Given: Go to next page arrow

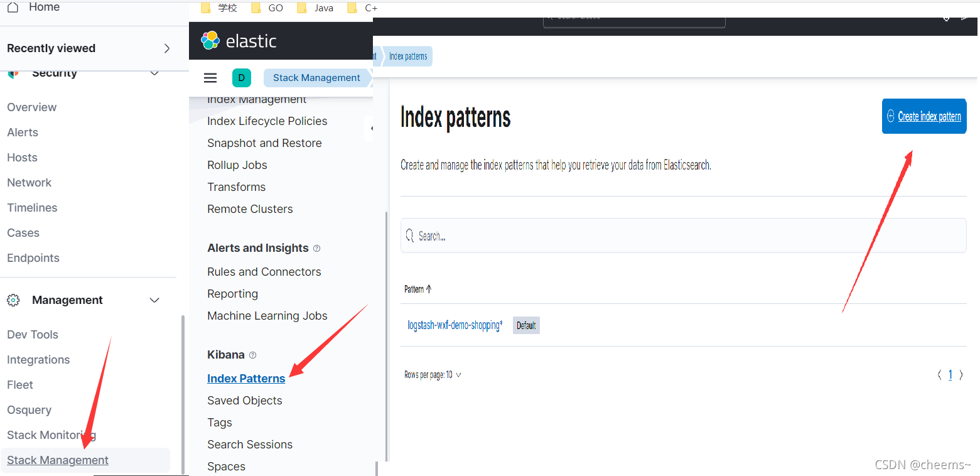Looking at the screenshot, I should (961, 375).
